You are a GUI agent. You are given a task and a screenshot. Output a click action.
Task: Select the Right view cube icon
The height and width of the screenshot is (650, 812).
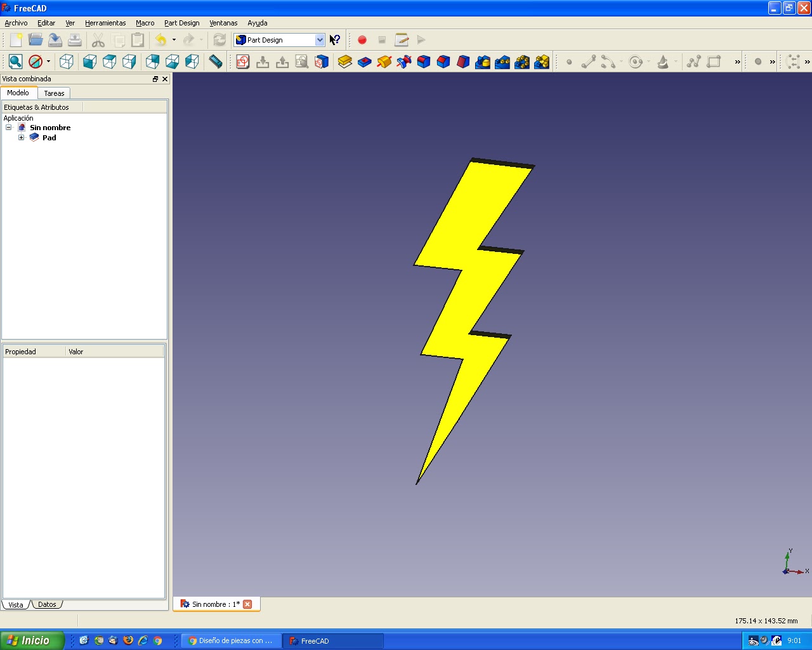(x=129, y=62)
